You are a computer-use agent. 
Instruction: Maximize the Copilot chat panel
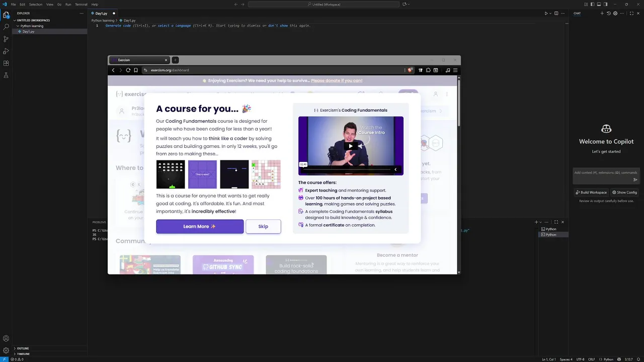pyautogui.click(x=631, y=13)
